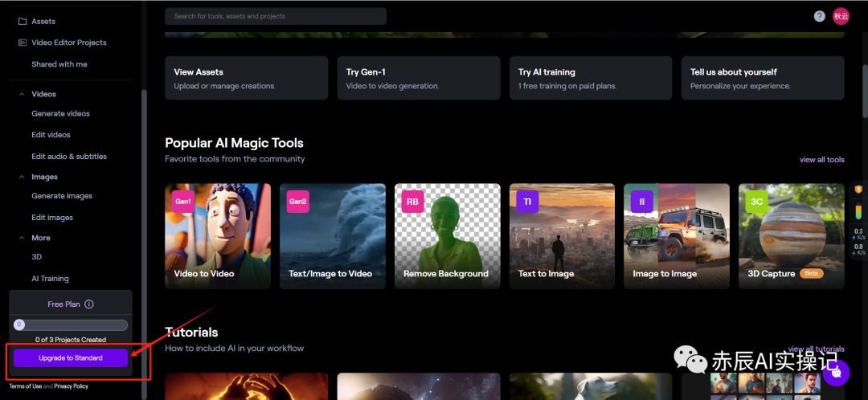This screenshot has height=400, width=868.
Task: Follow the view all tools link
Action: tap(822, 159)
